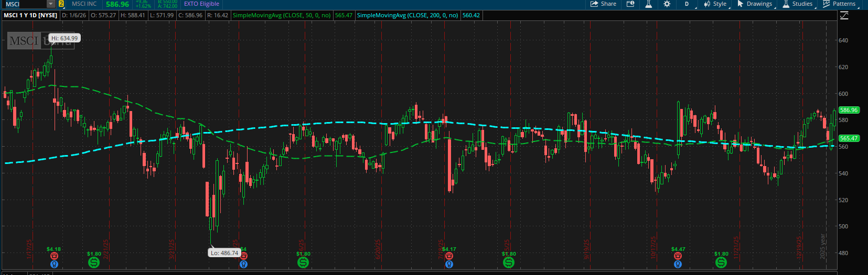Click the first $1.80 dividend icon
The image size is (868, 275).
tap(94, 262)
